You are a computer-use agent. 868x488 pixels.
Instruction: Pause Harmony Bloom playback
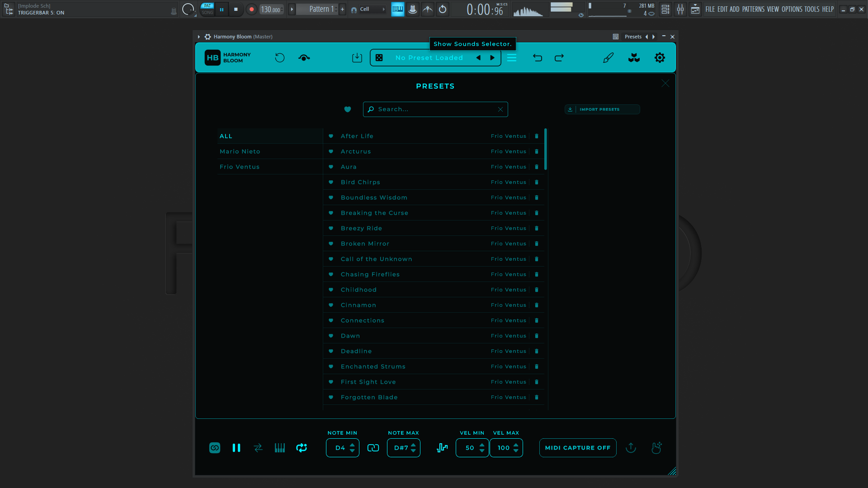tap(236, 448)
